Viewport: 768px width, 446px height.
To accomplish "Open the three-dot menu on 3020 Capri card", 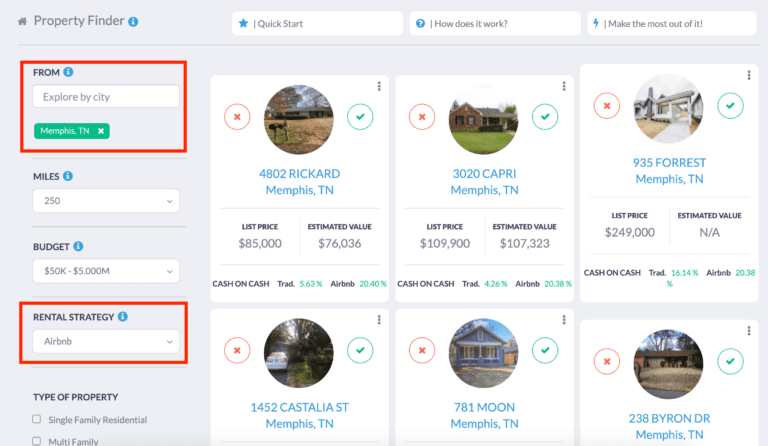I will [x=565, y=86].
